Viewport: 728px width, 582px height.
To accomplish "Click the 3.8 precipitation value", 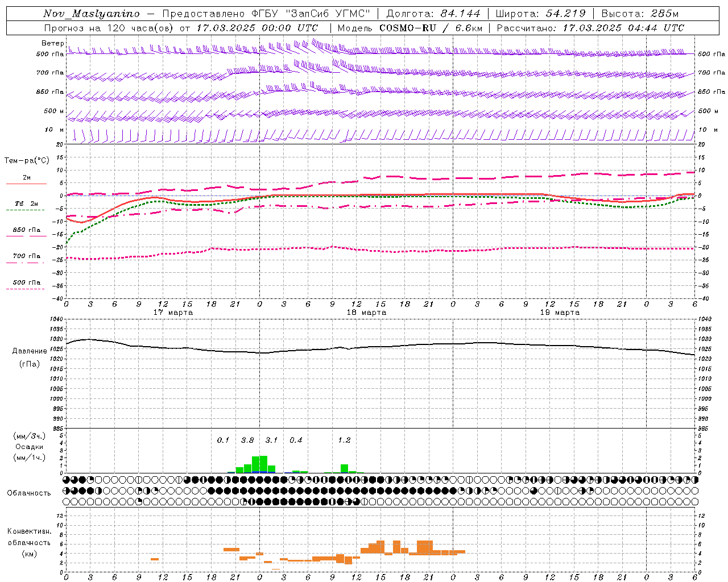I will (x=247, y=440).
